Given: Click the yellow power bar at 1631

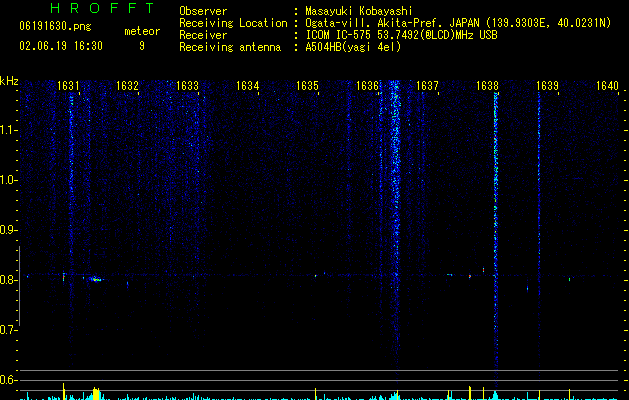Looking at the screenshot, I should coord(63,391).
